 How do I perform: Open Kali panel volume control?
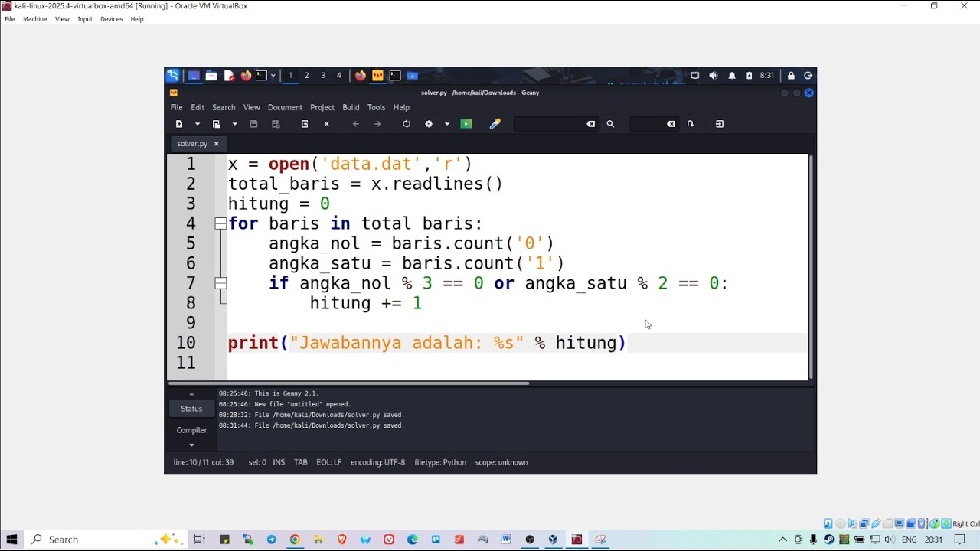pyautogui.click(x=714, y=75)
